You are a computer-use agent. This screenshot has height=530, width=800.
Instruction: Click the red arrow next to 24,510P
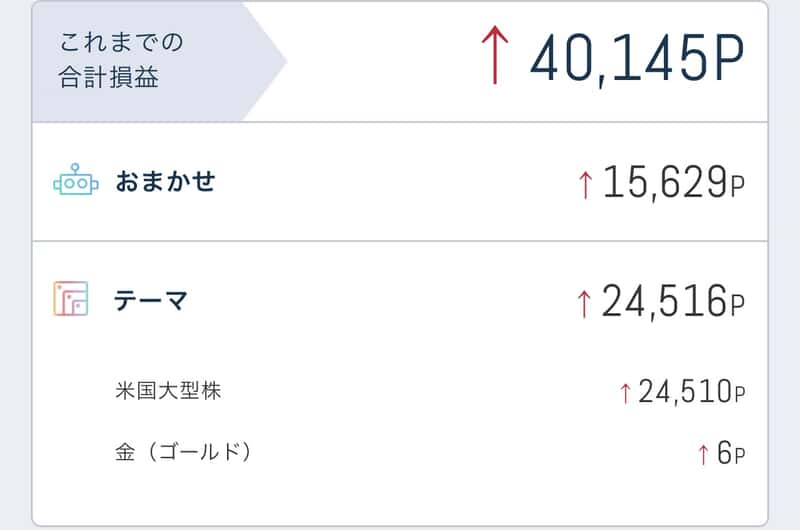pos(626,393)
